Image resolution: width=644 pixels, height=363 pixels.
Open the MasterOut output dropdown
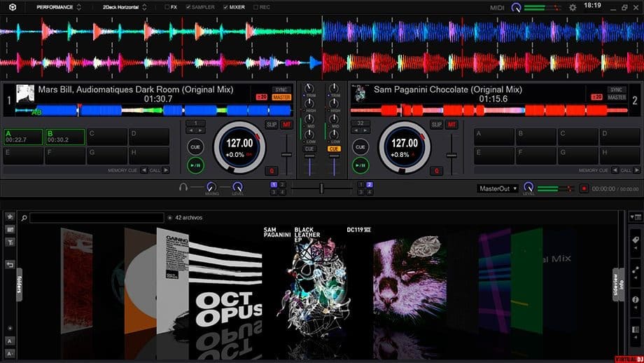pyautogui.click(x=498, y=189)
